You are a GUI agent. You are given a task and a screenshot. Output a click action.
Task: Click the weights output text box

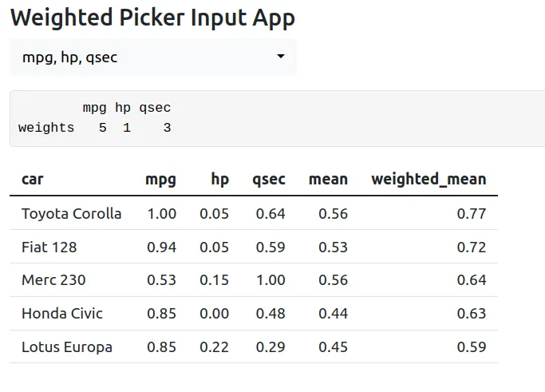276,118
